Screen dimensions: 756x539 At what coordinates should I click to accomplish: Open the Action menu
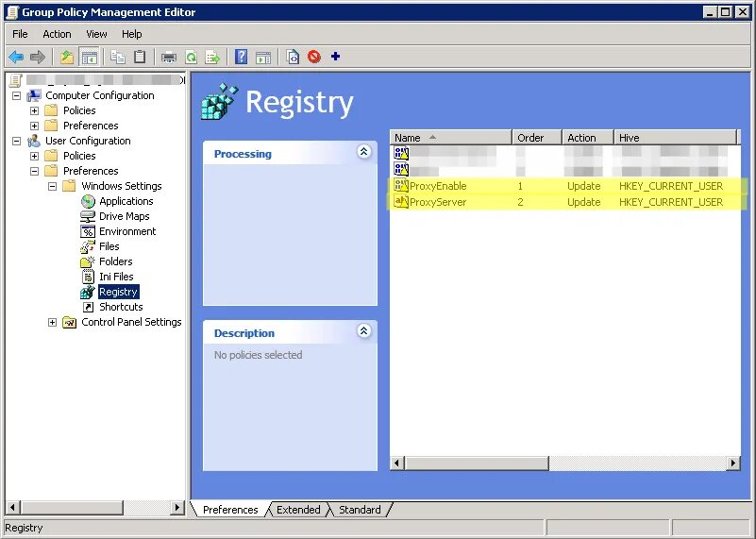pyautogui.click(x=57, y=34)
